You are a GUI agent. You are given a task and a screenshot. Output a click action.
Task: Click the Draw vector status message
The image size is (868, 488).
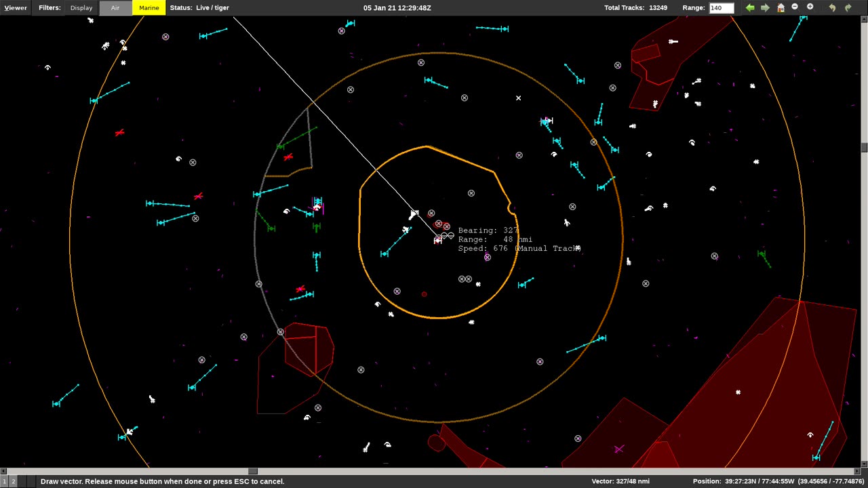click(x=162, y=481)
